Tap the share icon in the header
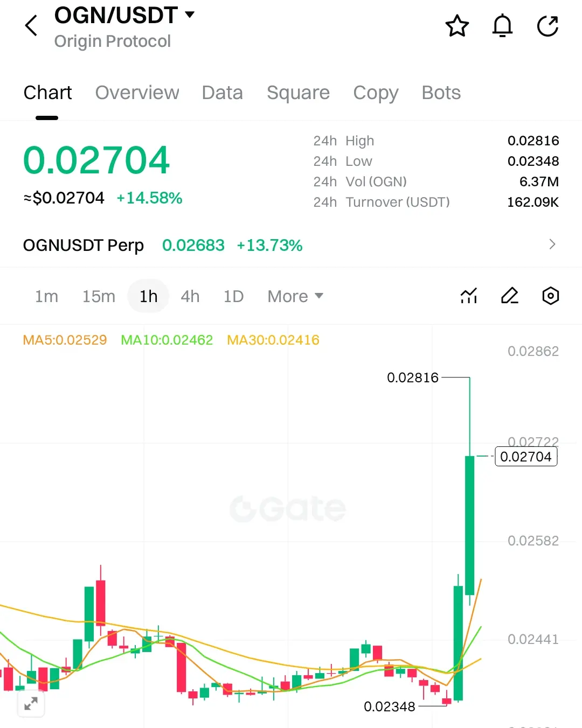This screenshot has width=582, height=728. tap(548, 26)
